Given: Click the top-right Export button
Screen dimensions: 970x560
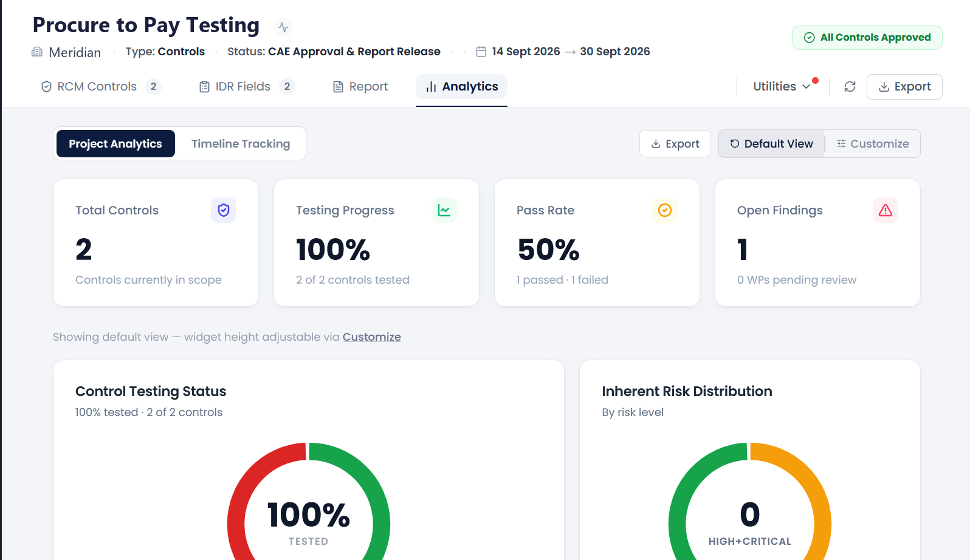Looking at the screenshot, I should pos(904,87).
